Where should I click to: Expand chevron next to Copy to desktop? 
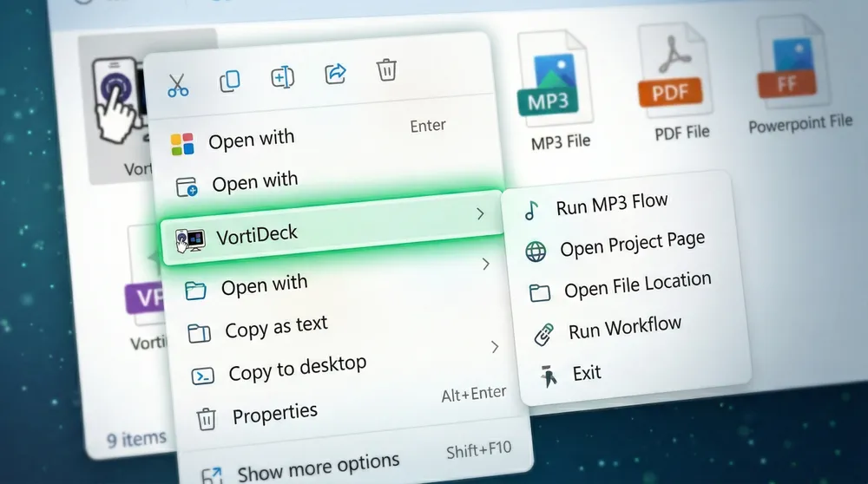point(495,347)
